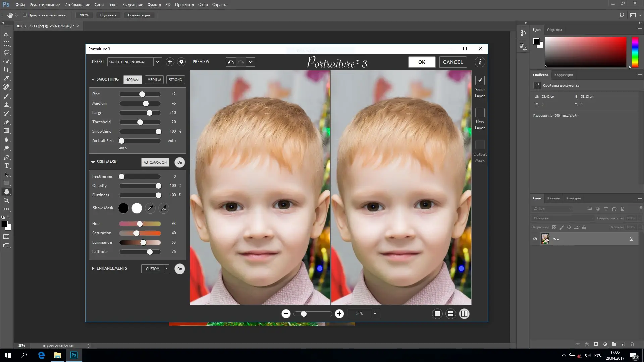Select the Hand tool in Photoshop toolbar
Screen dimensions: 644x362
tap(7, 192)
